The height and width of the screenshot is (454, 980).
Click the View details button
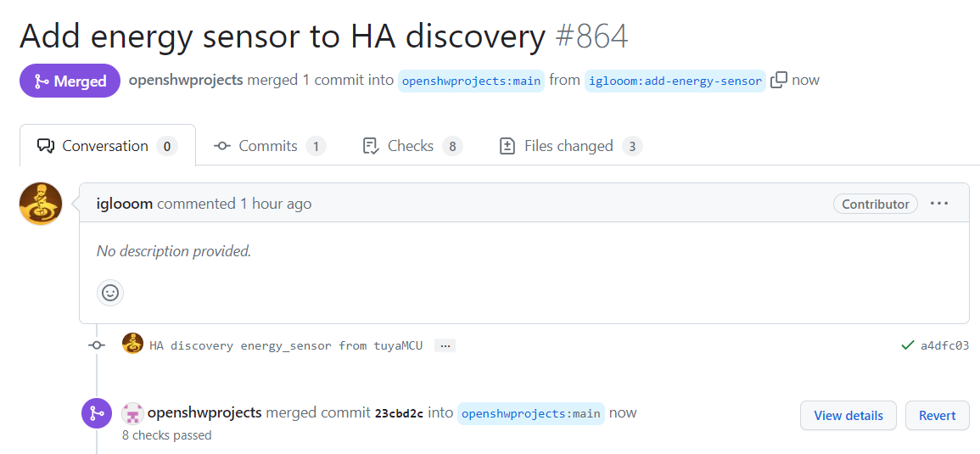pos(848,415)
